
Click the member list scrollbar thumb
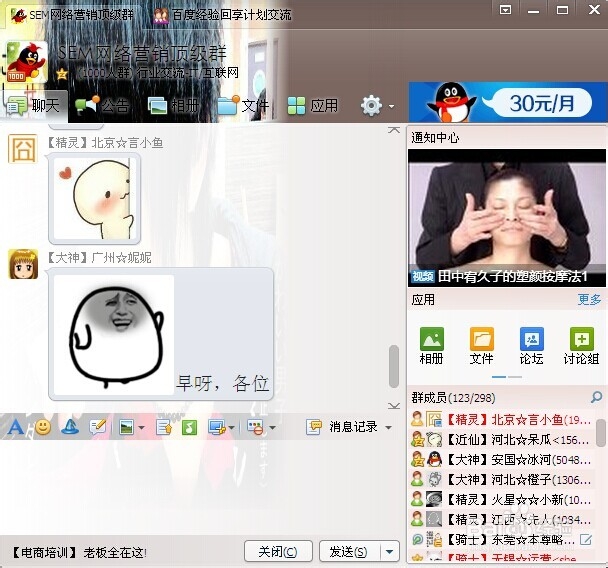[x=601, y=432]
